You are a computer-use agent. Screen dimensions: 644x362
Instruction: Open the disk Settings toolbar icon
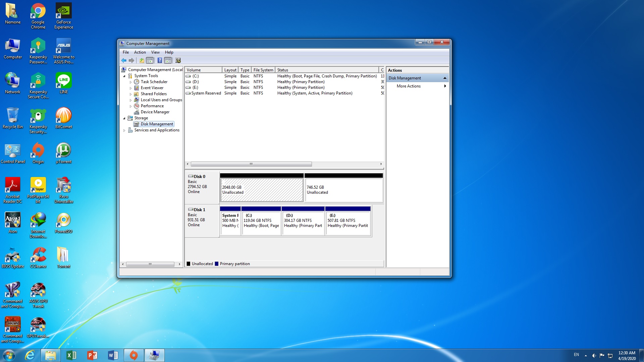point(178,61)
